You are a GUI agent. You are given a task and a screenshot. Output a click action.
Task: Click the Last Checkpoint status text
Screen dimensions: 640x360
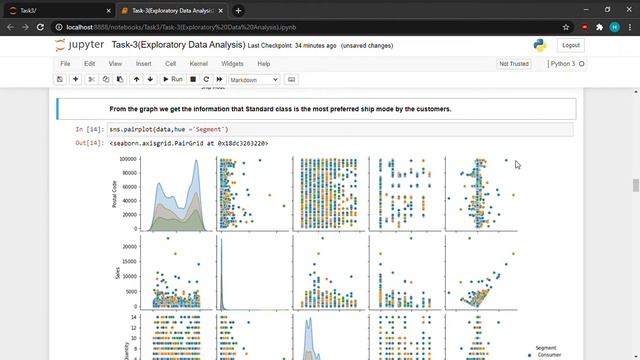tap(292, 46)
